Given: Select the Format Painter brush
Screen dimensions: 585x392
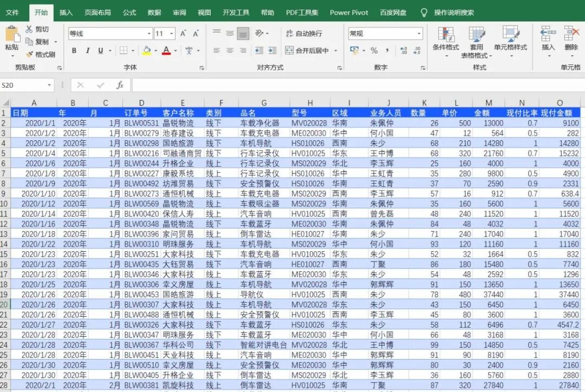Looking at the screenshot, I should 29,55.
